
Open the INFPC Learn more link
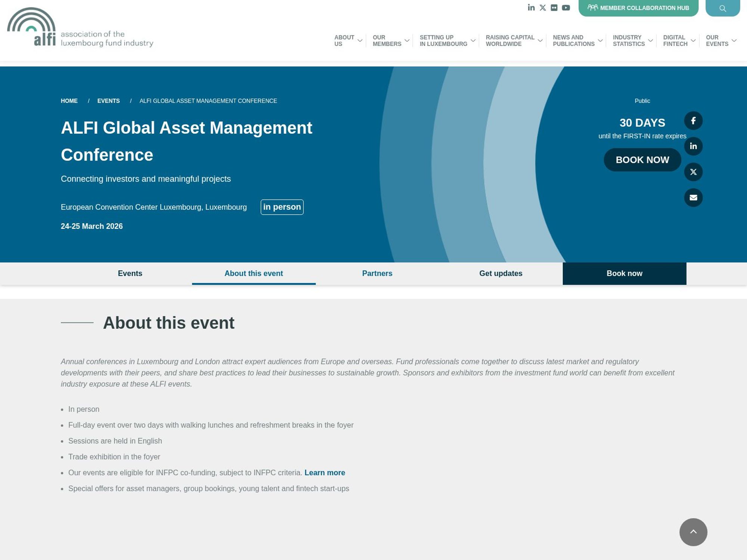click(x=325, y=473)
